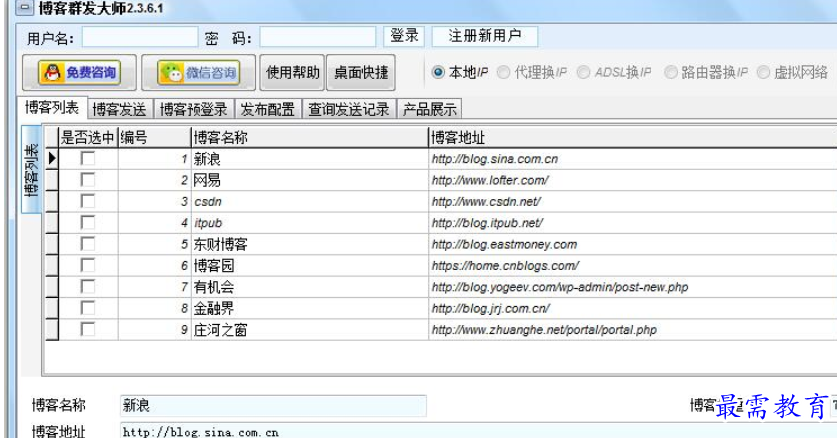Click the 是否选中 column header

click(x=88, y=138)
